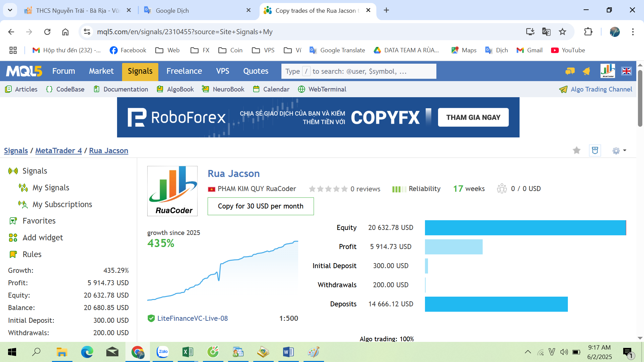The height and width of the screenshot is (362, 644).
Task: Click MetaTrader 4 breadcrumb link
Action: (58, 150)
